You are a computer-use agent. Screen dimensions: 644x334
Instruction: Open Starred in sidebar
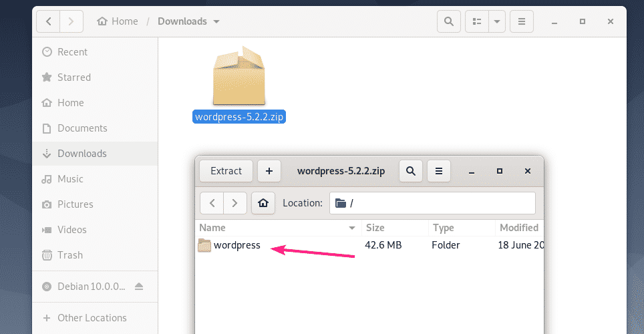pyautogui.click(x=95, y=77)
